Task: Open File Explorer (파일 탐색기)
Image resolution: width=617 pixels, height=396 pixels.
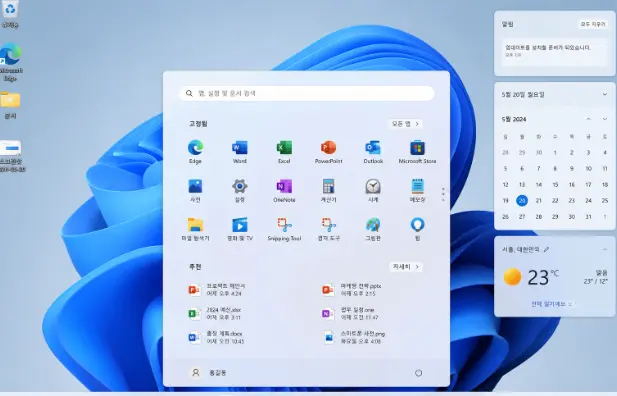Action: click(195, 229)
